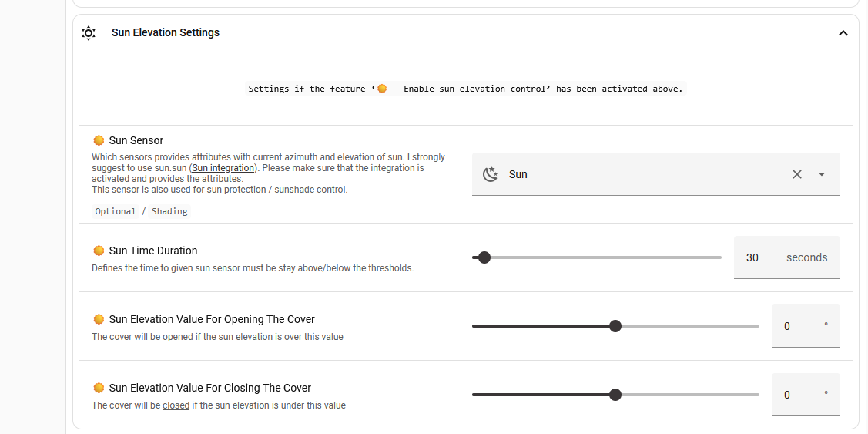Open the Sun sensor entity dropdown arrow

click(822, 174)
